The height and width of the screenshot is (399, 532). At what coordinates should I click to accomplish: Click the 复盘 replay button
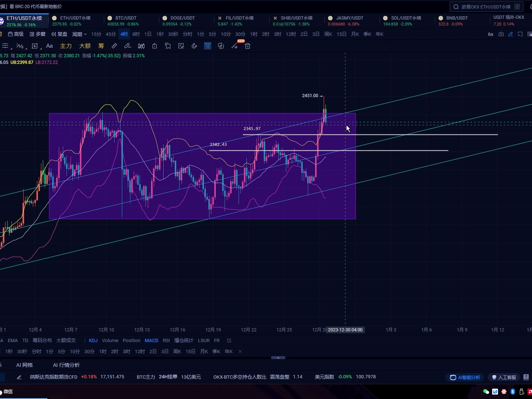59,34
